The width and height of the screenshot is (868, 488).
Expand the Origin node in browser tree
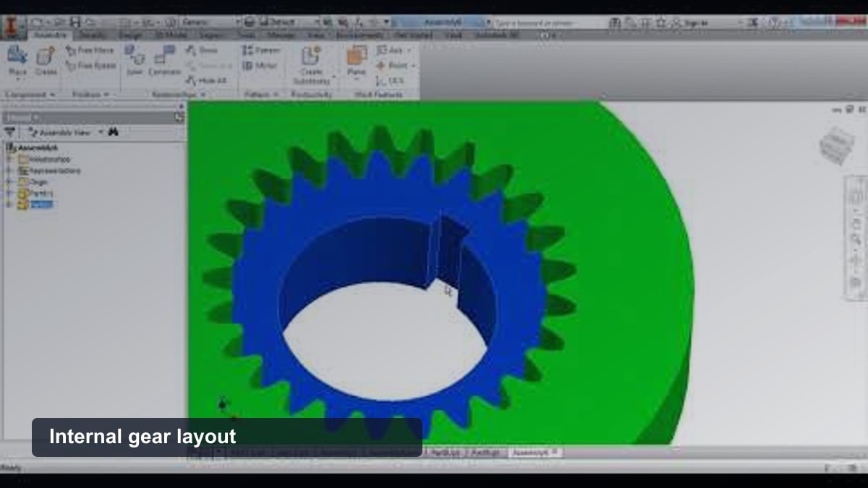coord(10,182)
